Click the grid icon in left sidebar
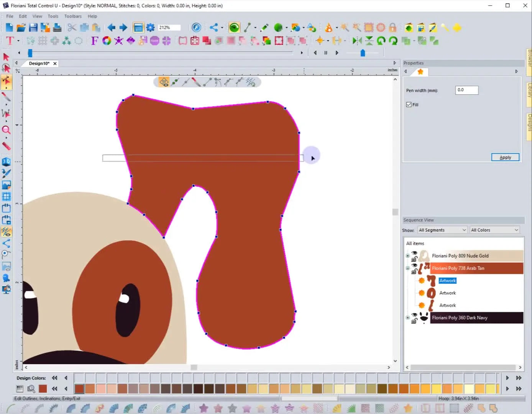532x414 pixels. pos(6,197)
